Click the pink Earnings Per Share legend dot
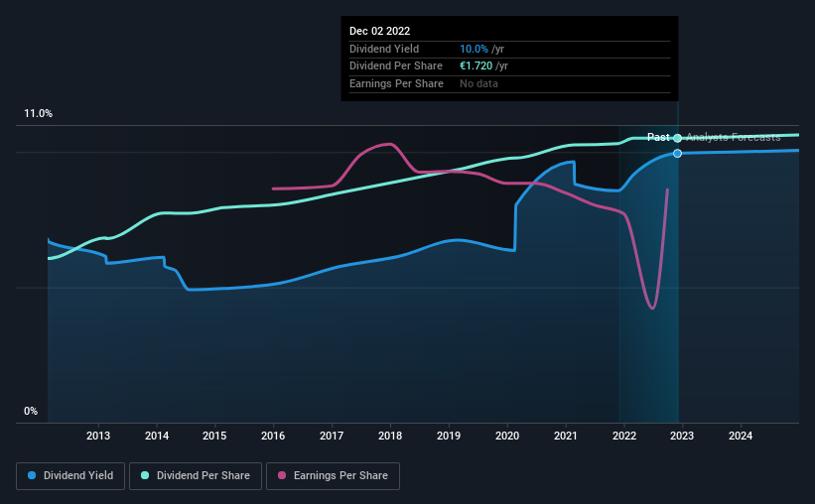The image size is (815, 504). pos(282,475)
